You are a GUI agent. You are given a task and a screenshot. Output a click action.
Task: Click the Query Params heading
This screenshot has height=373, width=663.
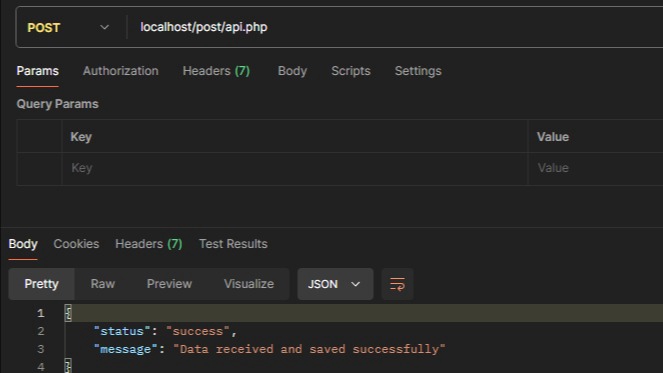pos(57,104)
